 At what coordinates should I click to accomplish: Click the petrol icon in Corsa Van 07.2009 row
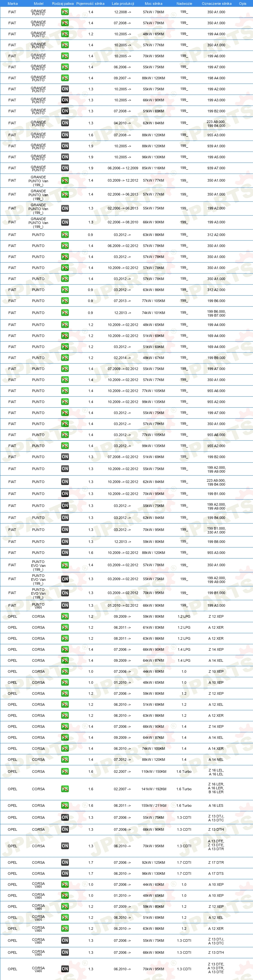(65, 907)
